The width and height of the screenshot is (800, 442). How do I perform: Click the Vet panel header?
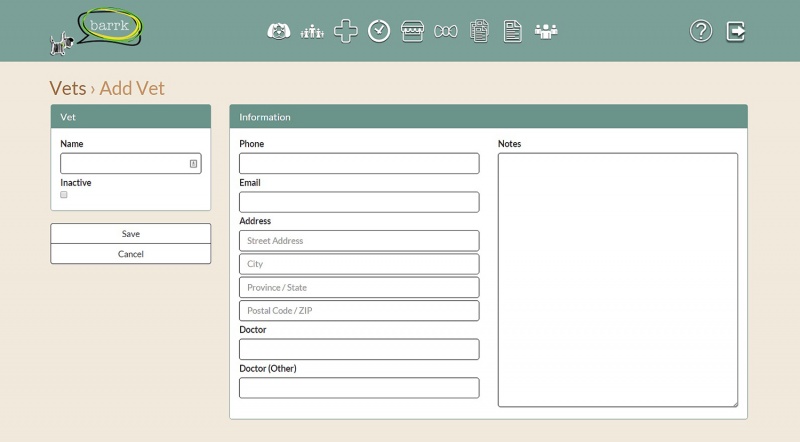coord(131,116)
